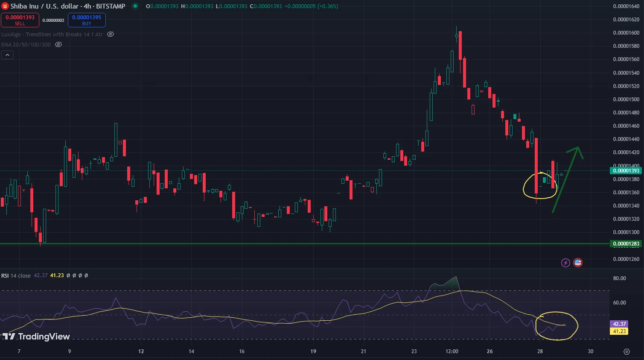The height and width of the screenshot is (360, 644).
Task: Click the RSI legend value 41.23
Action: tap(57, 275)
